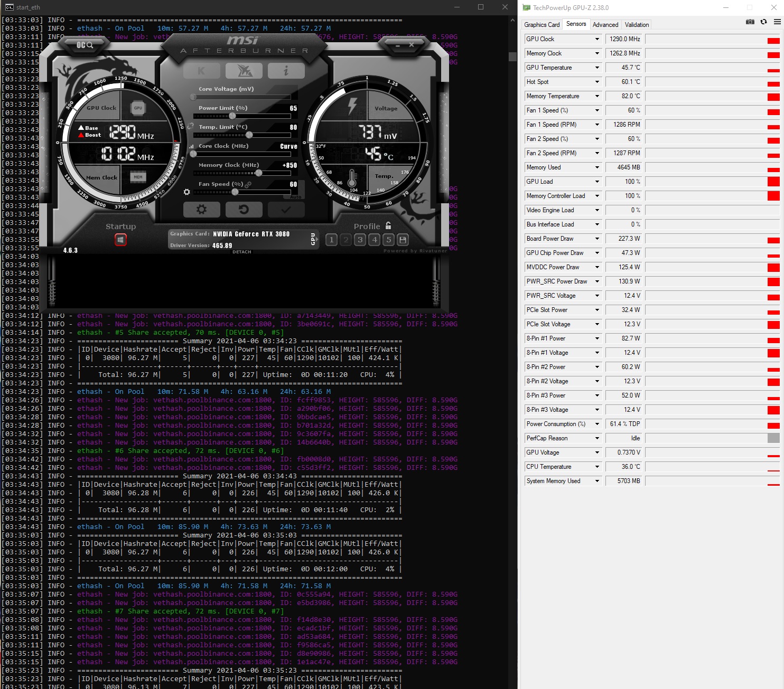Select Afterburner profile slot 1

(x=332, y=240)
